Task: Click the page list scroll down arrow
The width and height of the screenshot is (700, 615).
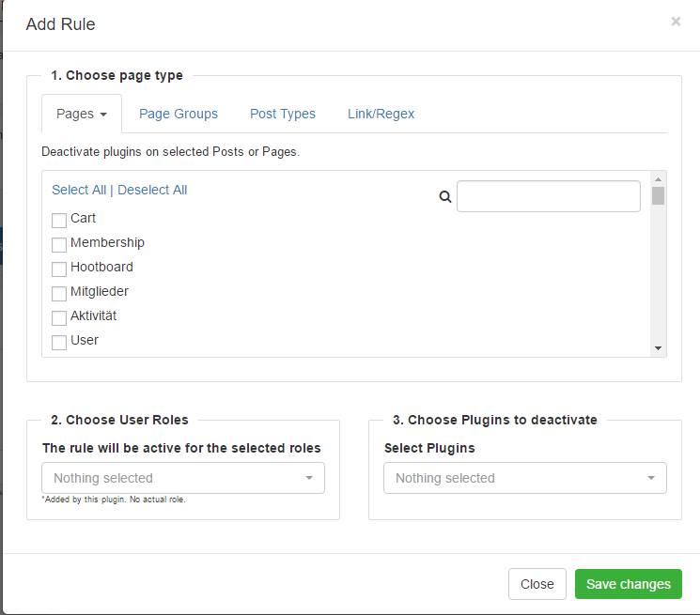Action: 658,347
